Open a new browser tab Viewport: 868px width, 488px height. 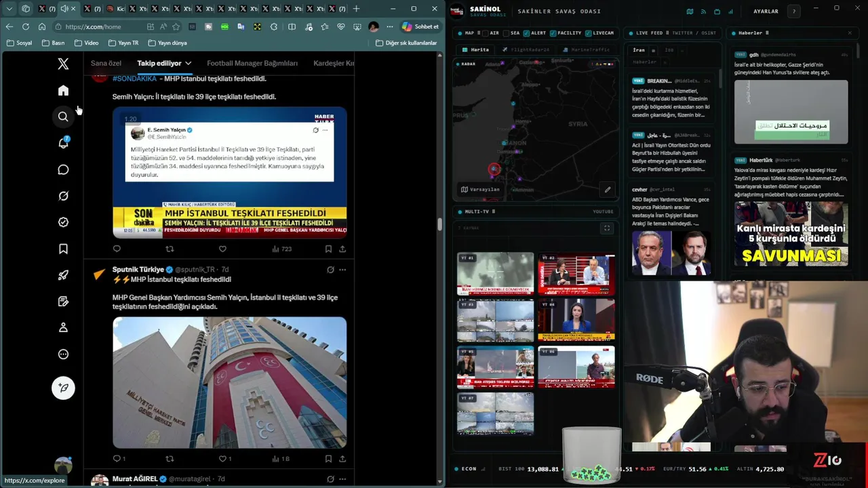(357, 9)
